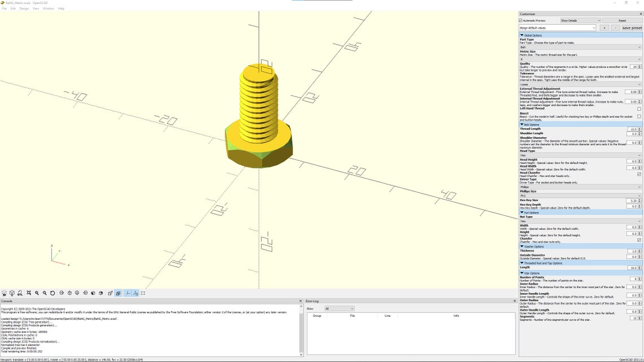Click the Export as STL icon

(x=19, y=294)
